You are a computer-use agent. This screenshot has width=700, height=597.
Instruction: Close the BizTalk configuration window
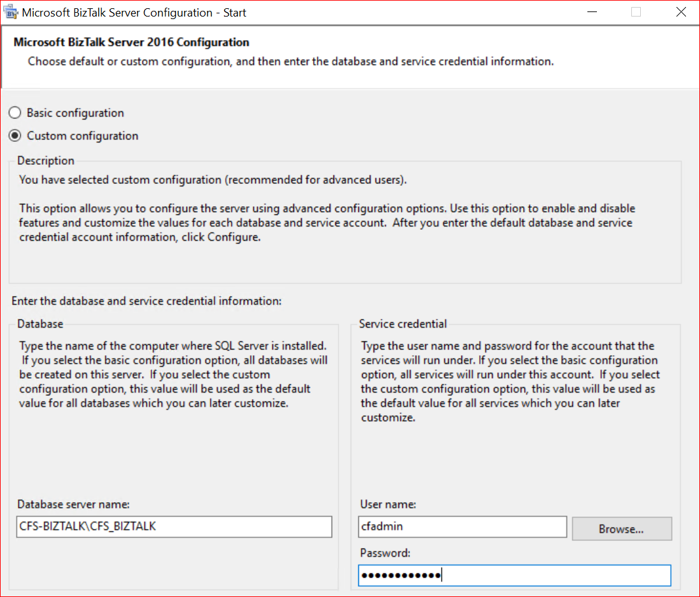point(682,12)
